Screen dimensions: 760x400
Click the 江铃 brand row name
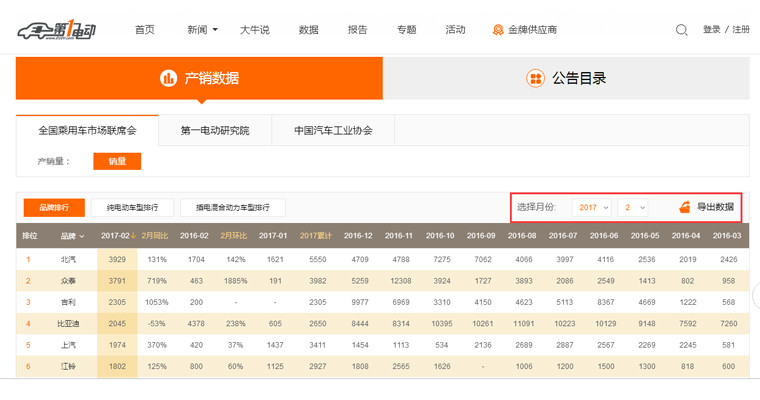68,366
